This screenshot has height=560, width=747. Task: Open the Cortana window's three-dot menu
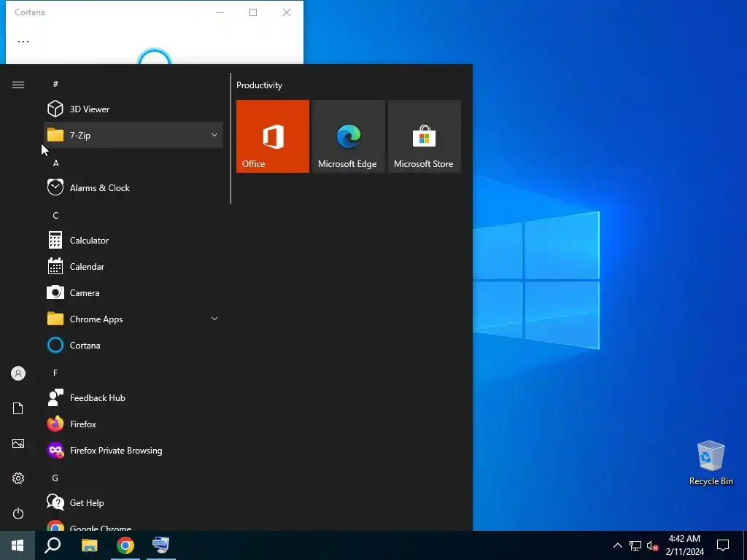(23, 42)
